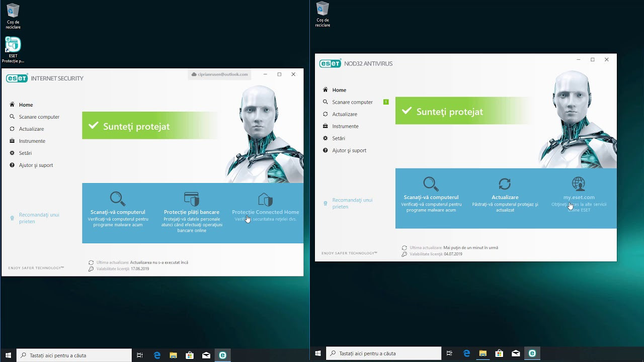Click Recomandați unui prieten in NOD32 Antivirus
This screenshot has width=644, height=362.
pyautogui.click(x=352, y=203)
